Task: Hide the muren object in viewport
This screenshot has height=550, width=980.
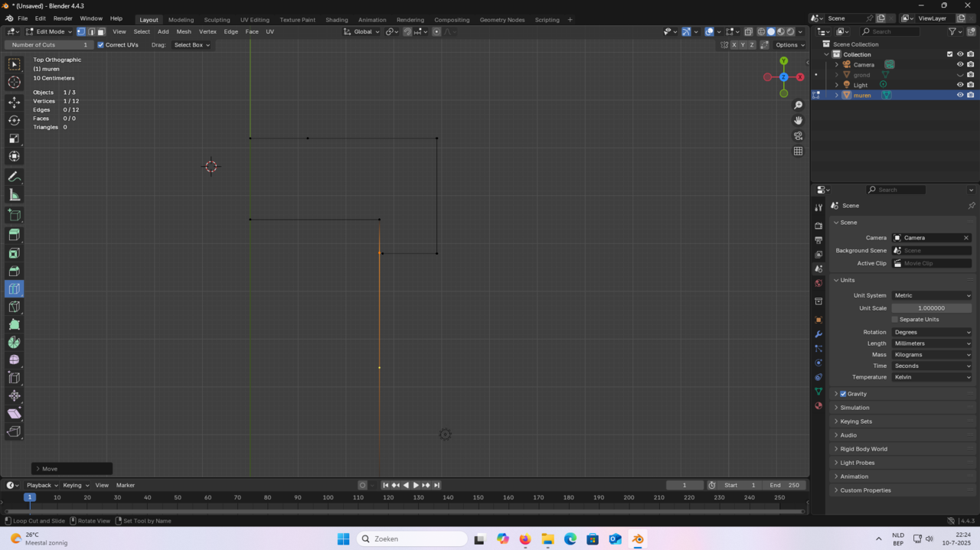Action: [x=960, y=95]
